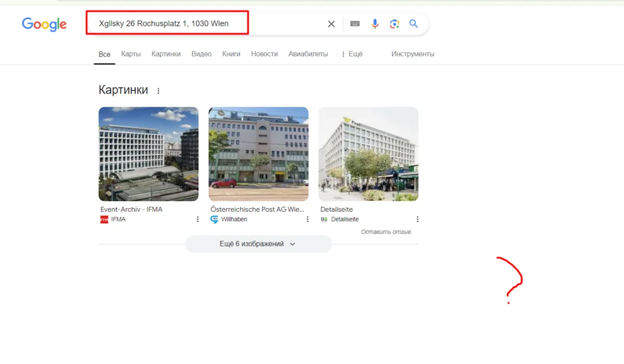Open the Detailseite result title link
Screen dimensions: 624x364
[x=337, y=210]
